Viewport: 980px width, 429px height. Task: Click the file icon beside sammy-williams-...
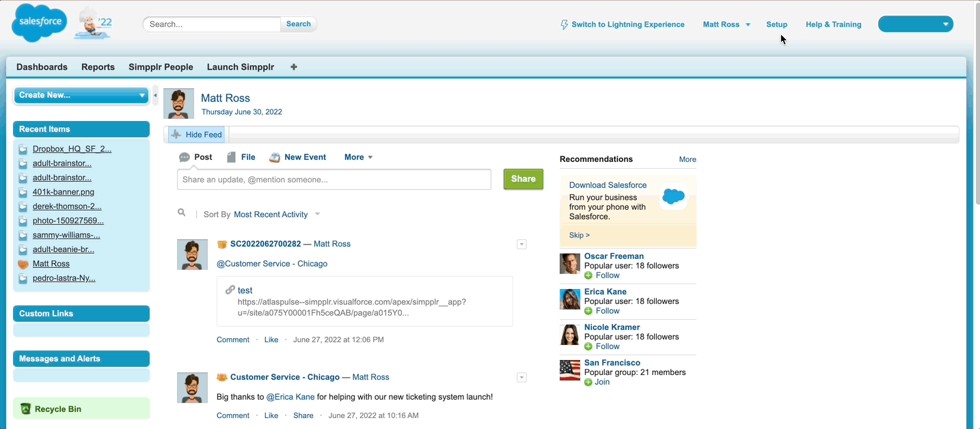[23, 235]
